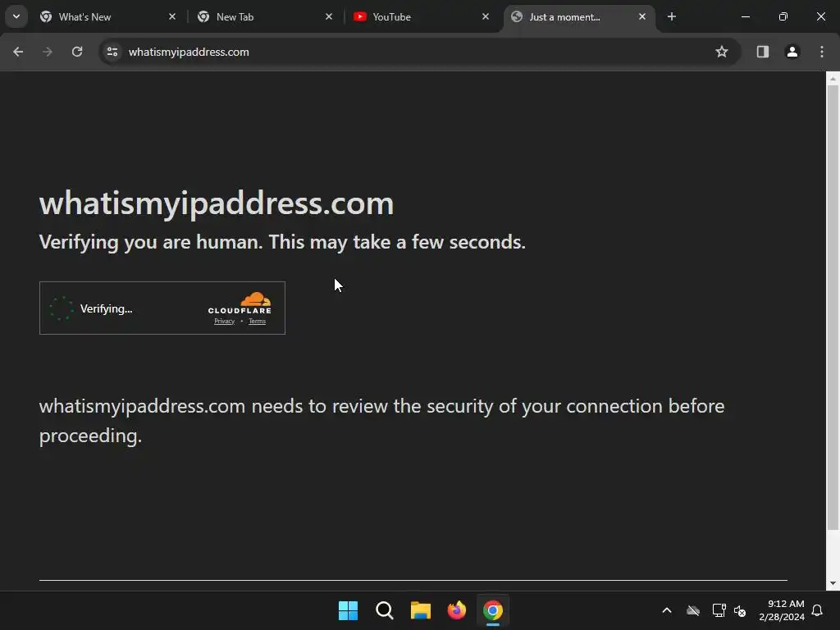This screenshot has width=840, height=630.
Task: Open the Chrome three-dot menu
Action: (822, 52)
